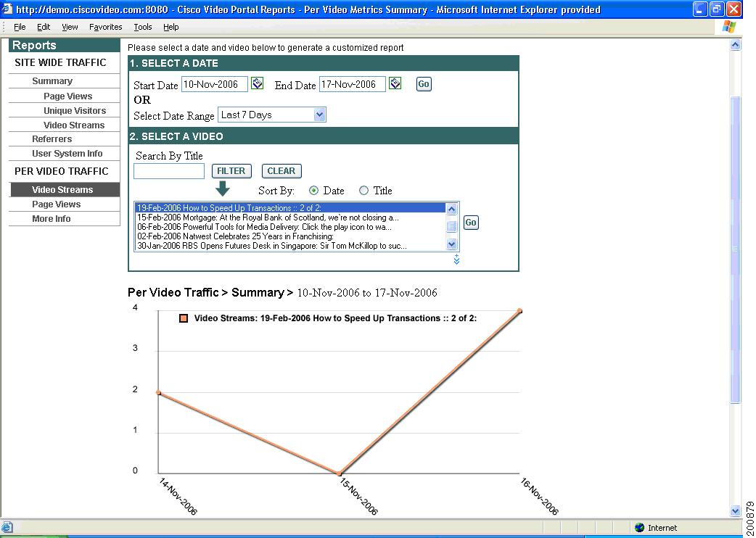Expand video list via blue double-chevron icon
The image size is (756, 538).
coord(456,258)
